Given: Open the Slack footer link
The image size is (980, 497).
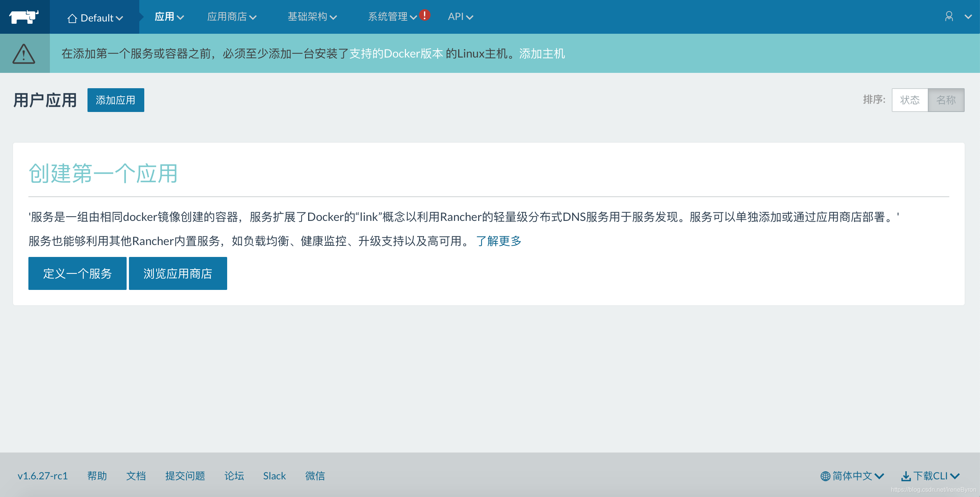Looking at the screenshot, I should coord(274,476).
